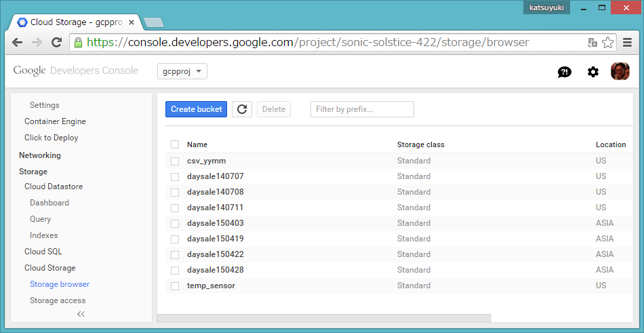Check the box for daysale140711
Viewport: 644px width, 333px height.
click(175, 208)
